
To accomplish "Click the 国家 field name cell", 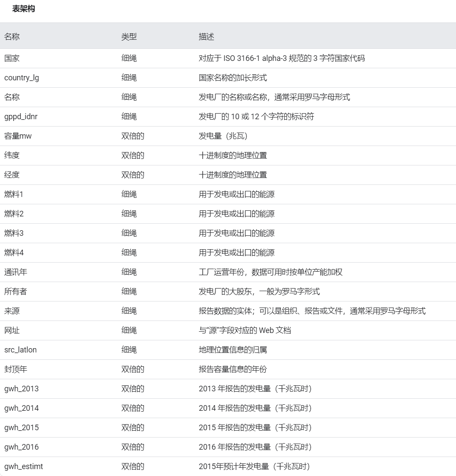I will [x=12, y=58].
